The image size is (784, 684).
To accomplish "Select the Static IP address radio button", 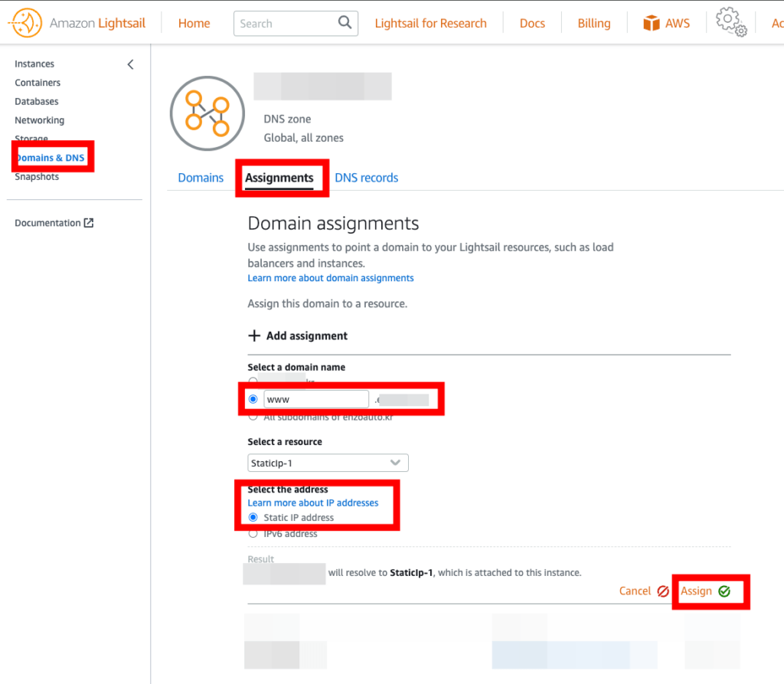I will click(x=253, y=517).
